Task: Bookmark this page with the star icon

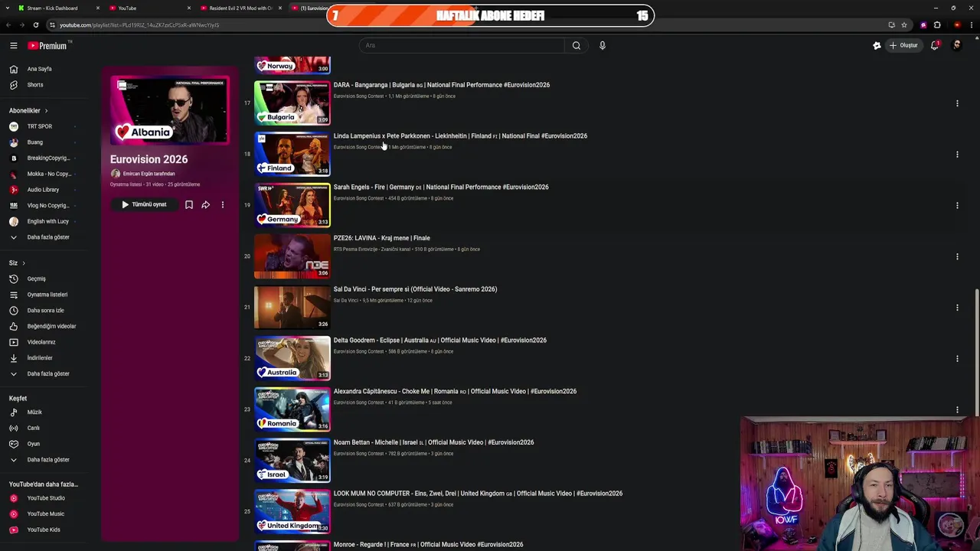Action: click(903, 25)
